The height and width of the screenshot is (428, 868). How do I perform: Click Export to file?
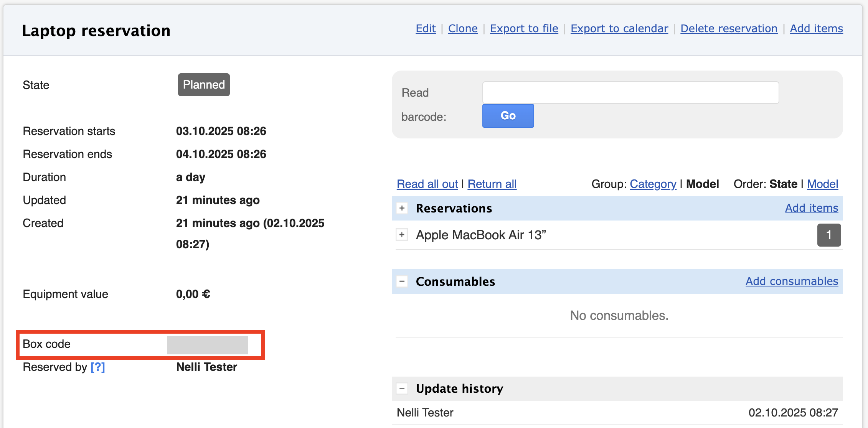[524, 29]
